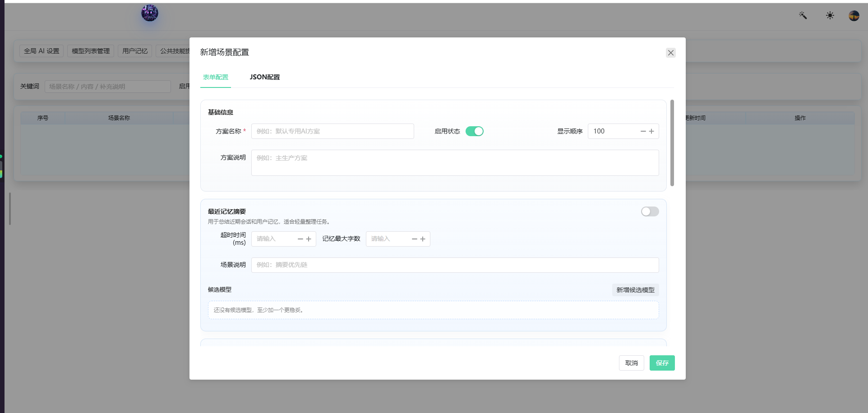
Task: Decrease 超时时间 with minus icon
Action: coord(300,239)
